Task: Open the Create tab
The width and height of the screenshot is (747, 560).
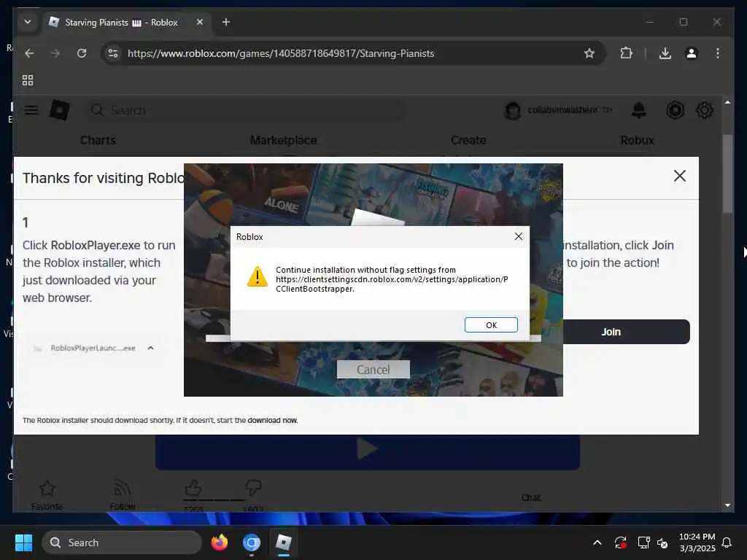Action: click(468, 141)
